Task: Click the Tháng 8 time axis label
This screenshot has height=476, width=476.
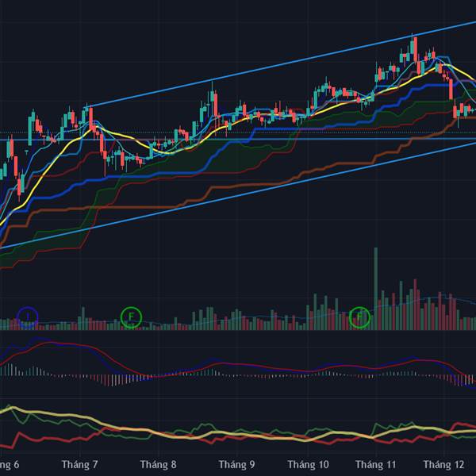Action: [x=158, y=464]
